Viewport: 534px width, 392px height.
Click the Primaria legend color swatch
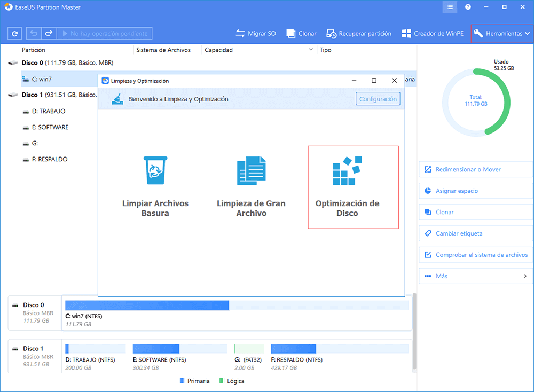click(182, 380)
